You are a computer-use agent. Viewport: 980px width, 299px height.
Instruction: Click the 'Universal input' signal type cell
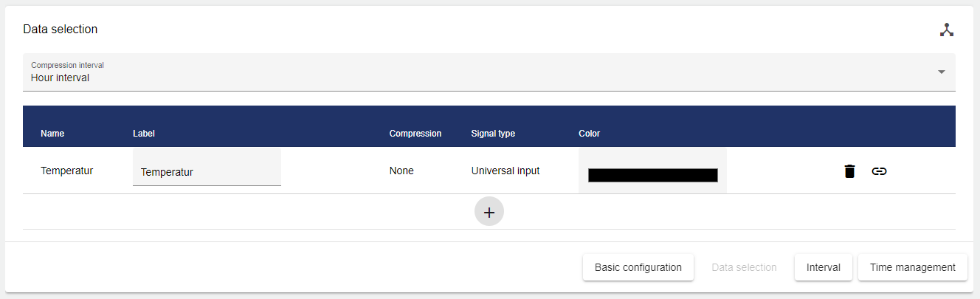click(505, 171)
